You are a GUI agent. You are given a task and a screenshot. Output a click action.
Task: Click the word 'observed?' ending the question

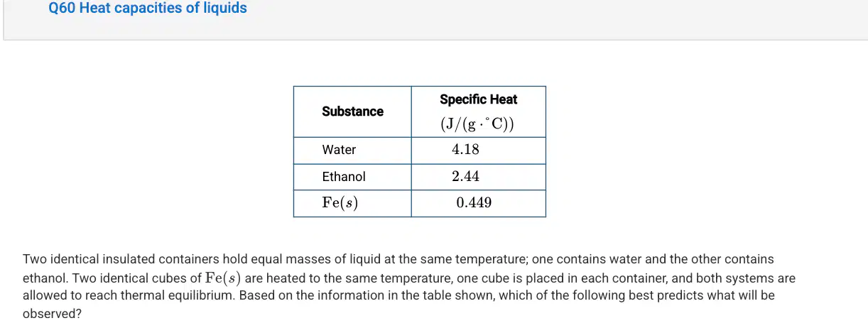(53, 313)
